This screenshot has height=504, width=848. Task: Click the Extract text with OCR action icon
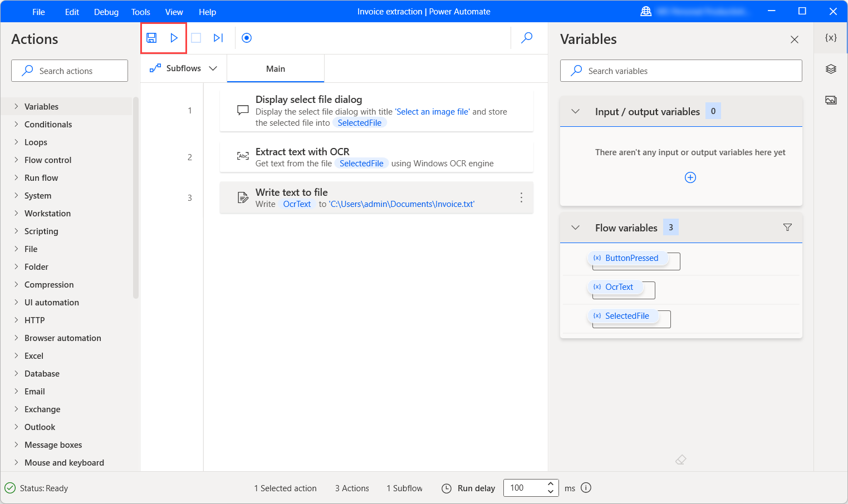pos(243,156)
